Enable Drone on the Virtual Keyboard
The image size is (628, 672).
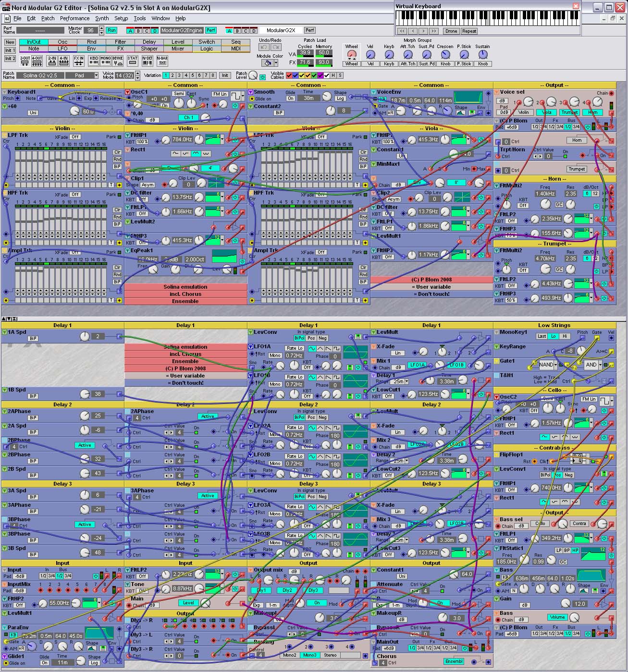coord(451,31)
